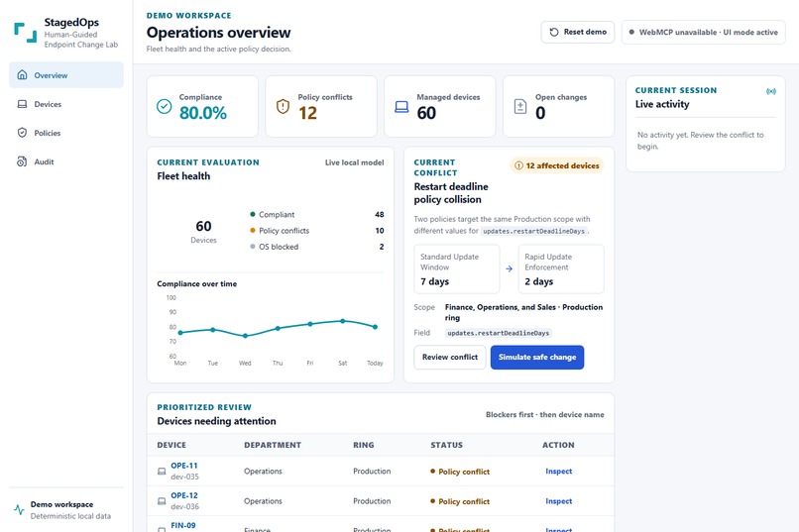Click Inspect link for OPE-12
The height and width of the screenshot is (532, 799).
pos(558,501)
